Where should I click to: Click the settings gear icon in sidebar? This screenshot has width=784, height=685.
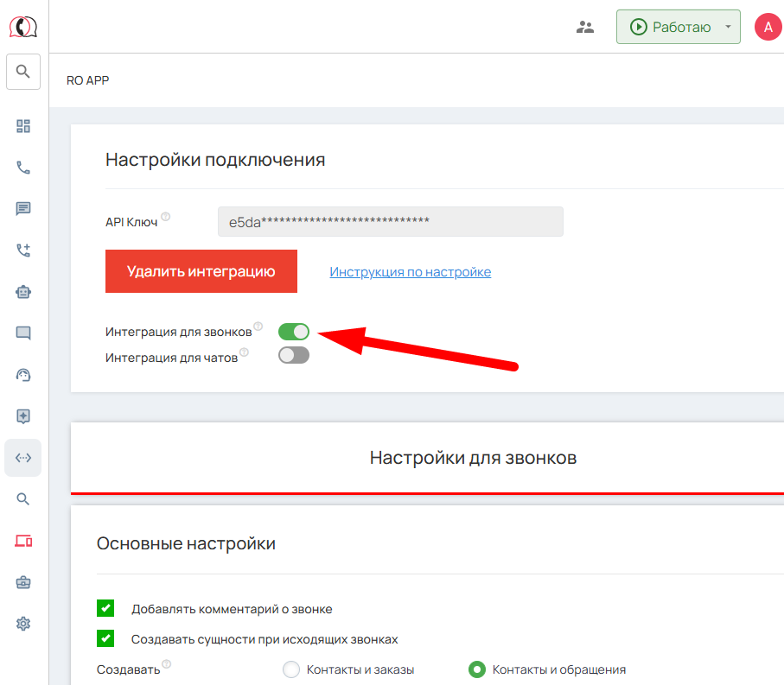coord(23,624)
